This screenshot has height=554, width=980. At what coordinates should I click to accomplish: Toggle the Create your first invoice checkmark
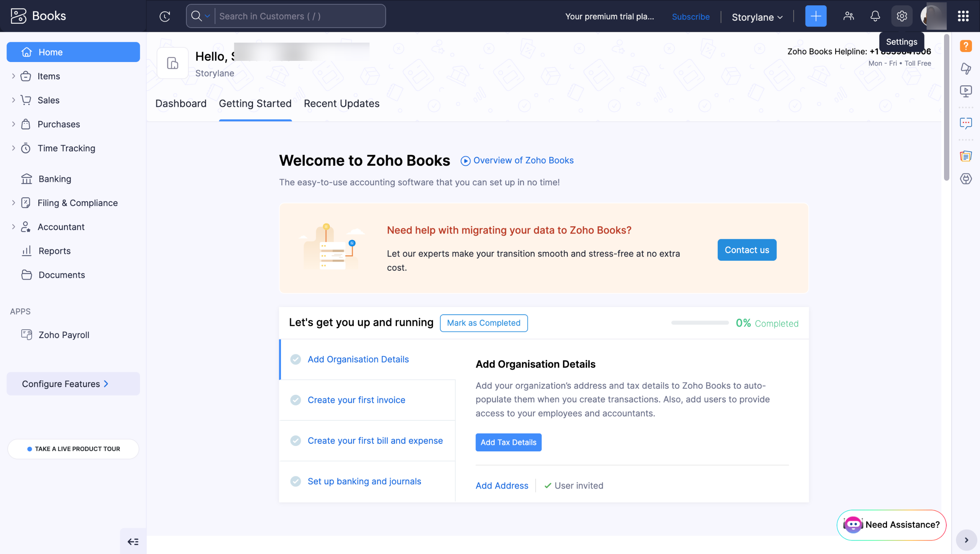pos(296,400)
